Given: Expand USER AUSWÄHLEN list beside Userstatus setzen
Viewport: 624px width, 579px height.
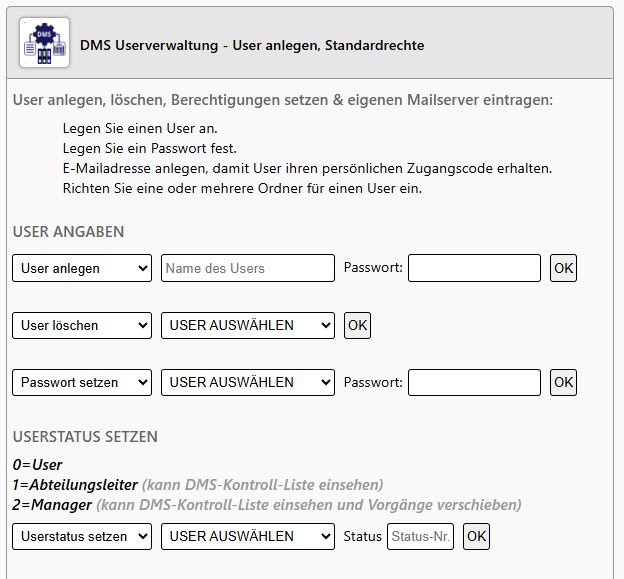Looking at the screenshot, I should click(247, 536).
